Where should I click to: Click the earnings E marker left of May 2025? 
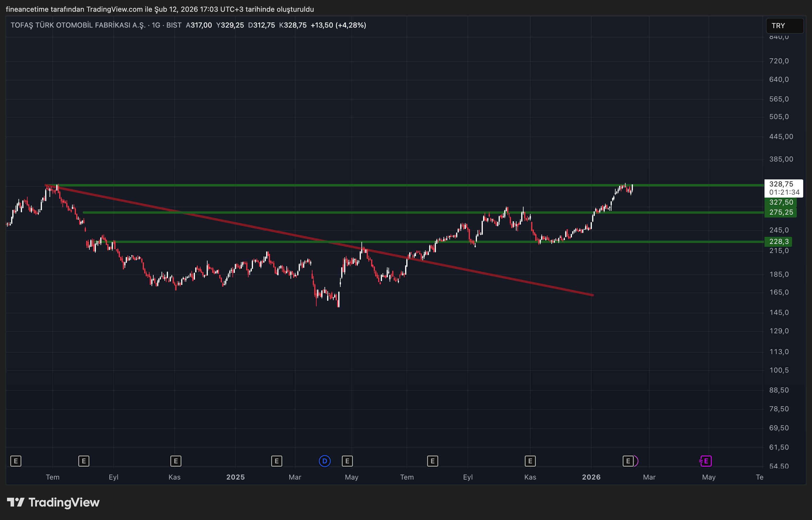click(x=347, y=461)
